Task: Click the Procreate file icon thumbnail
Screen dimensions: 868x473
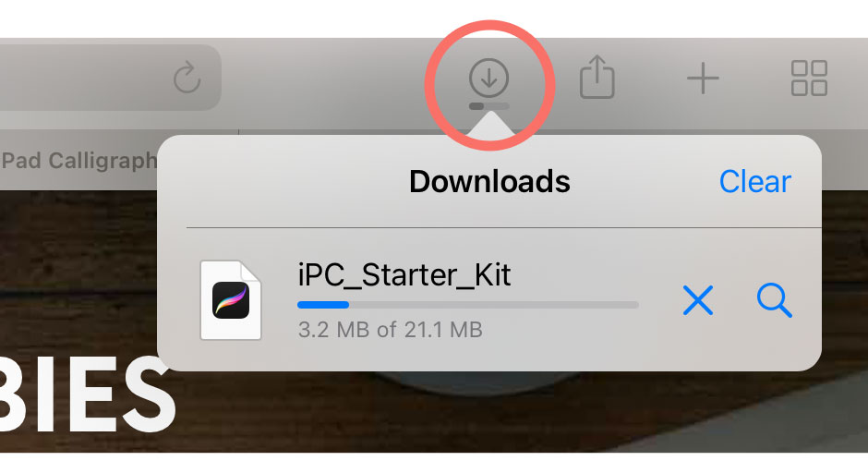Action: click(x=230, y=299)
